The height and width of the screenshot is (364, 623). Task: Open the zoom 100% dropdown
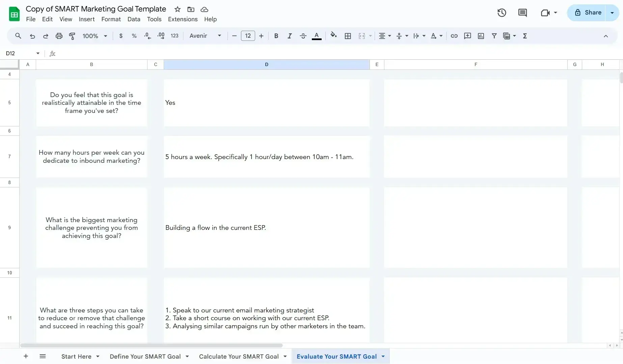coord(95,36)
